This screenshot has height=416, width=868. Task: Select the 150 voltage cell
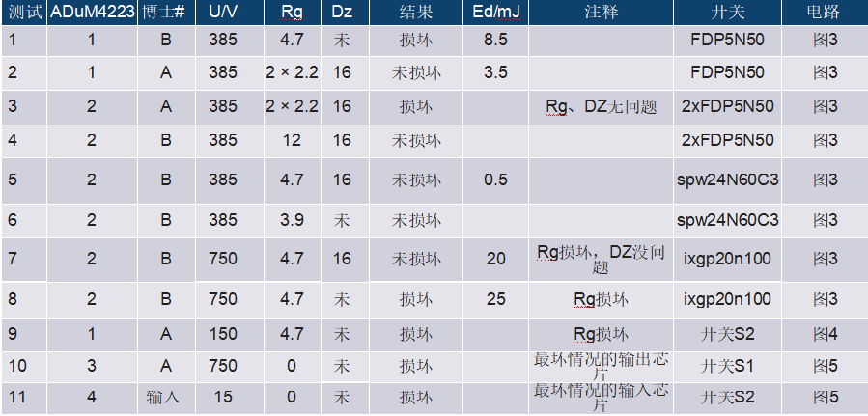point(223,334)
